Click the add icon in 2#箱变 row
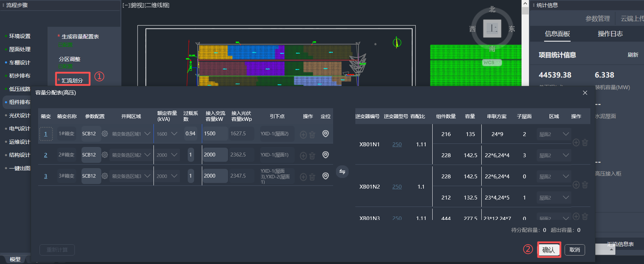The width and height of the screenshot is (644, 264). pos(303,156)
